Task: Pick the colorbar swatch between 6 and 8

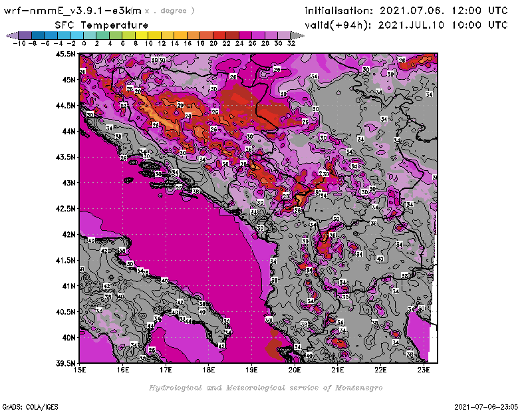Action: coord(128,35)
